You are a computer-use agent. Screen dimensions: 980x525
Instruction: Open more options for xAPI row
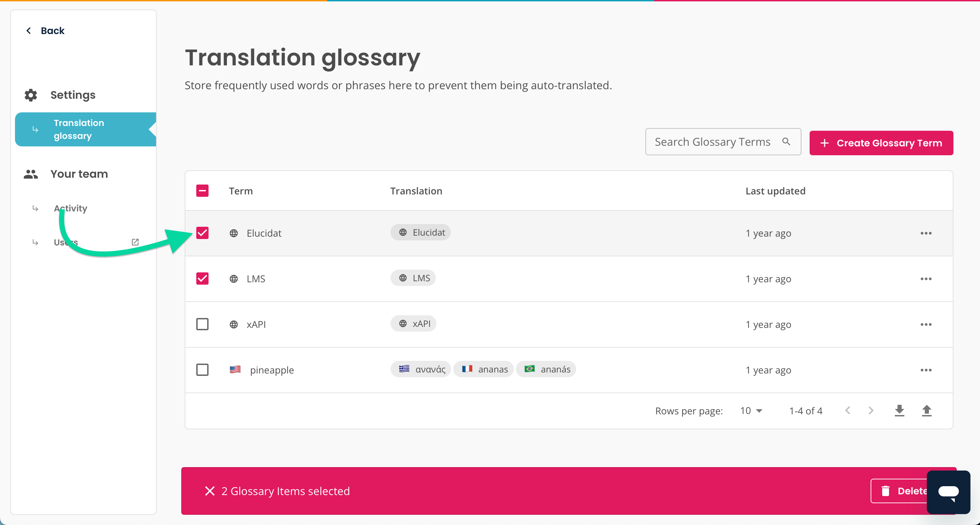tap(926, 324)
